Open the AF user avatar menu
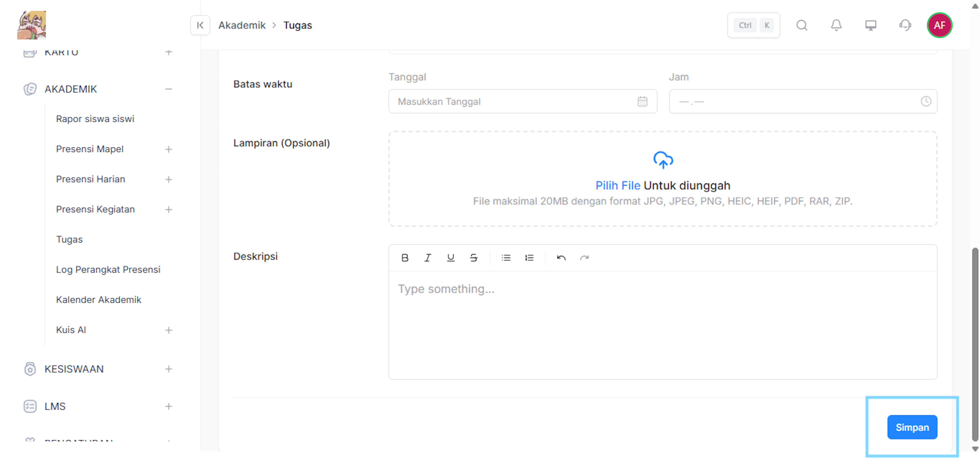This screenshot has height=458, width=980. pyautogui.click(x=939, y=25)
